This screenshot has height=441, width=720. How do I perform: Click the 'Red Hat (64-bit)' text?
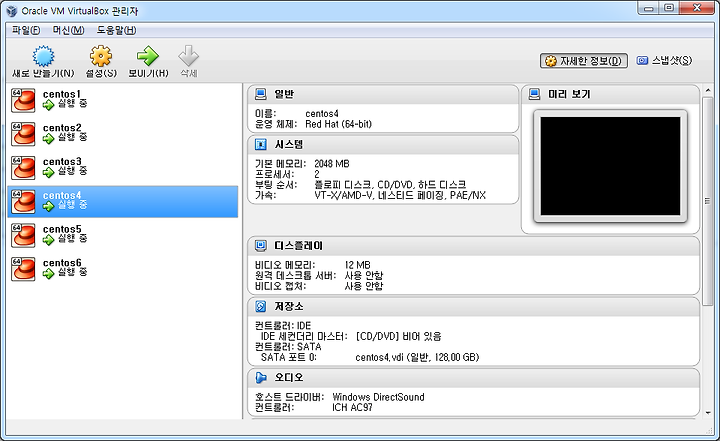(x=338, y=124)
